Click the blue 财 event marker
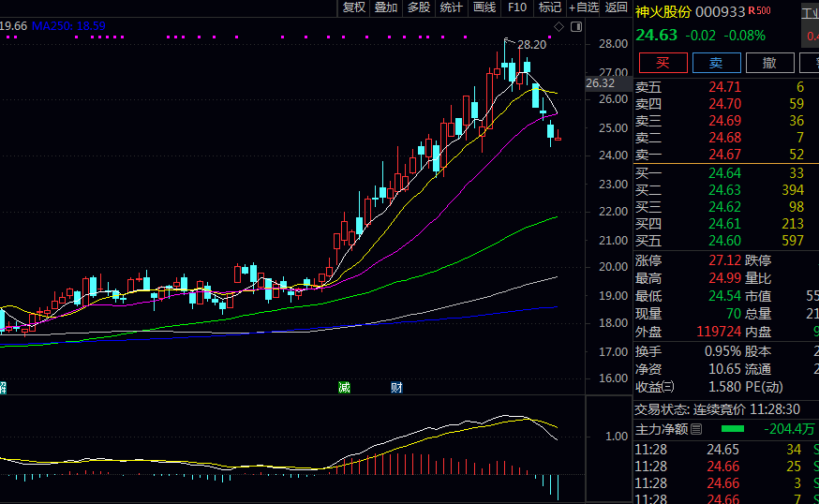Screen dimensions: 819x504 click(396, 387)
